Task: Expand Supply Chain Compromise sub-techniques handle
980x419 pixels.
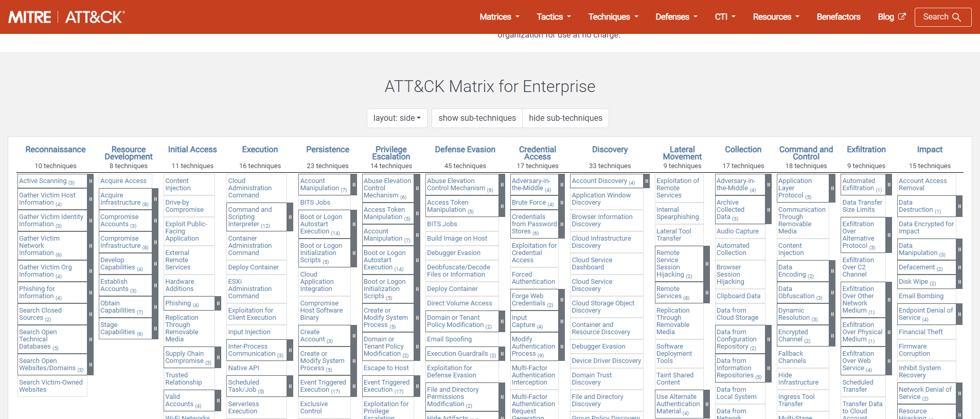Action: coord(218,357)
